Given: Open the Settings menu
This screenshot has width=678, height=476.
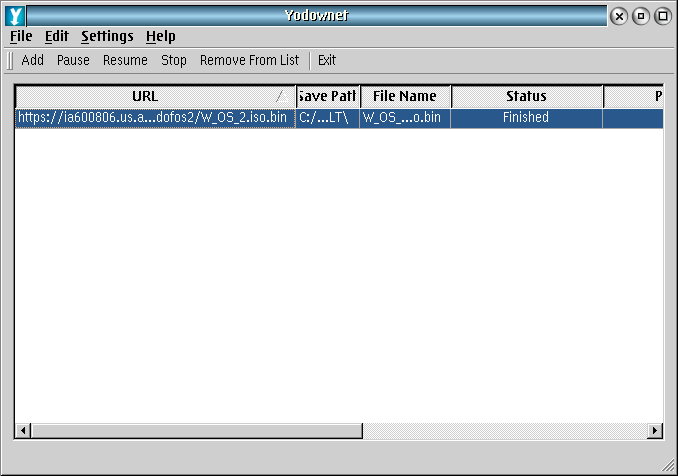Looking at the screenshot, I should click(107, 36).
